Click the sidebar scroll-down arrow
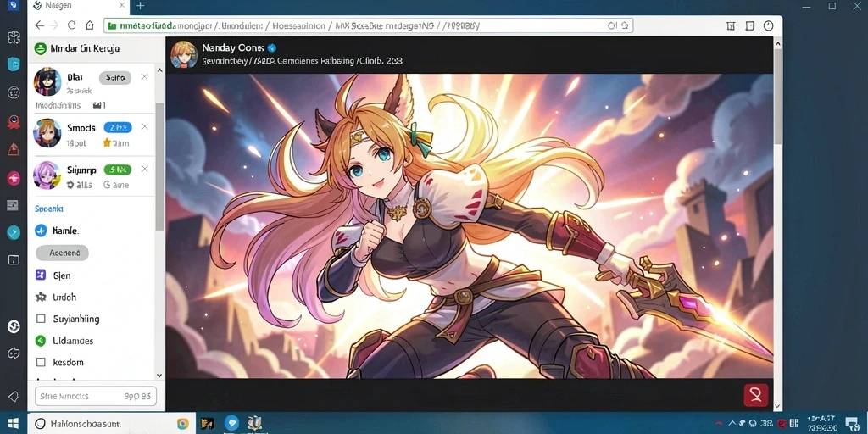The image size is (868, 434). tap(159, 375)
